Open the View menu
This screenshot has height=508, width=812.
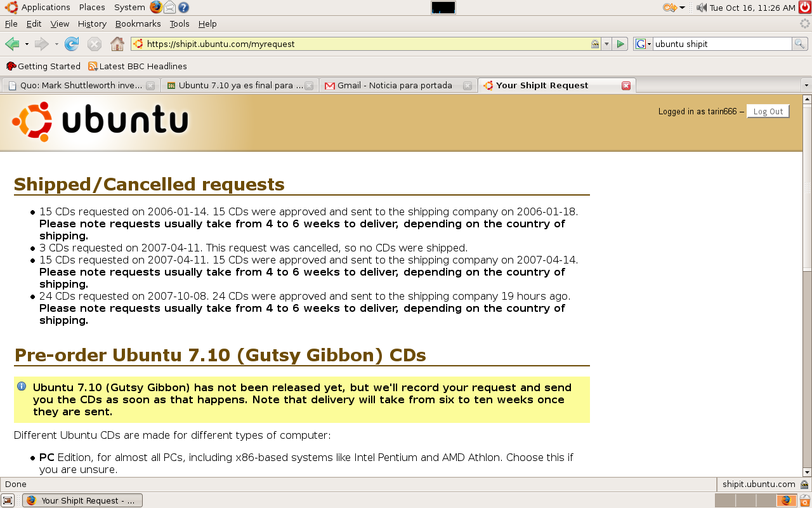point(60,23)
